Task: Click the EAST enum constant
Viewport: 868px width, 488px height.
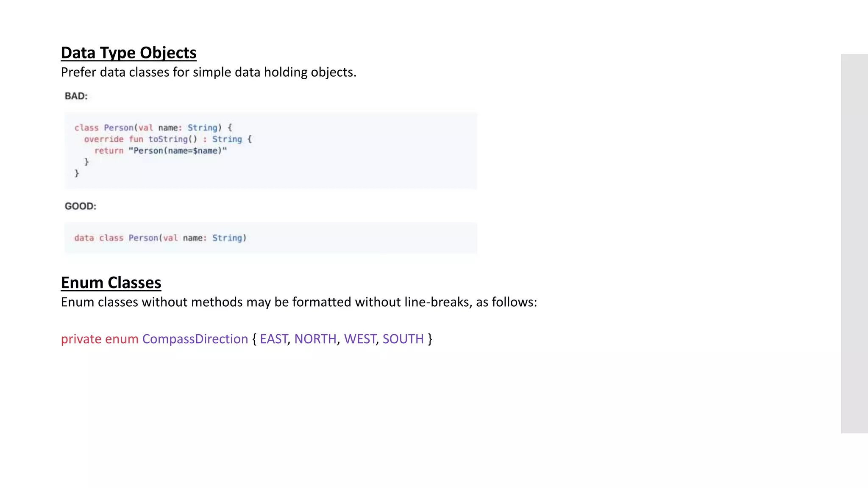Action: pyautogui.click(x=274, y=339)
